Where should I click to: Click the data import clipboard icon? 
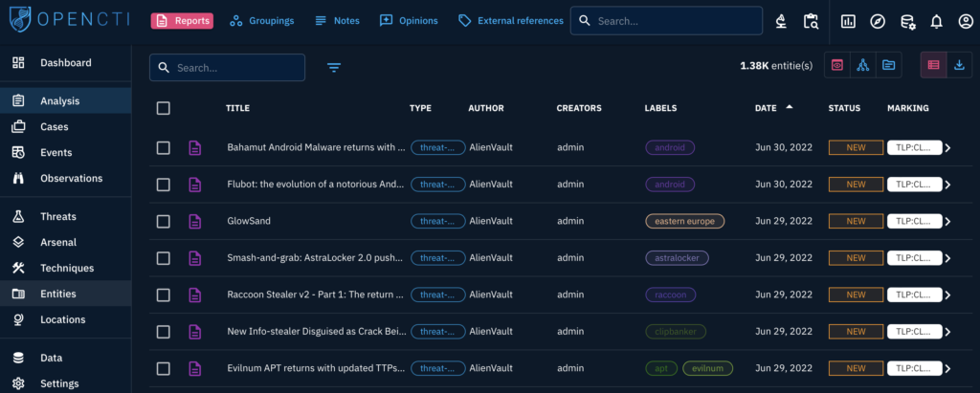(811, 21)
